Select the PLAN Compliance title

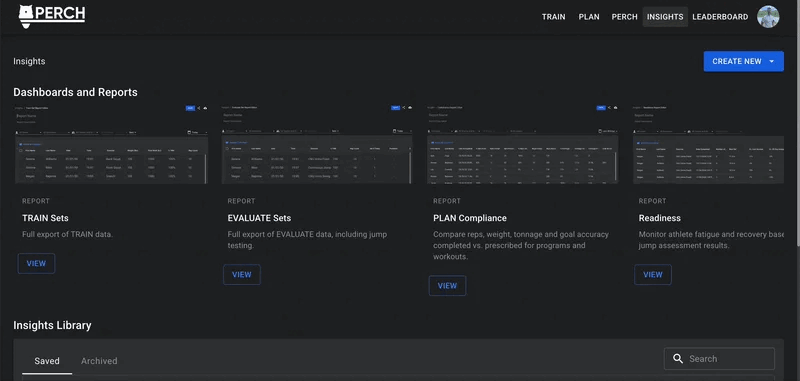[470, 218]
